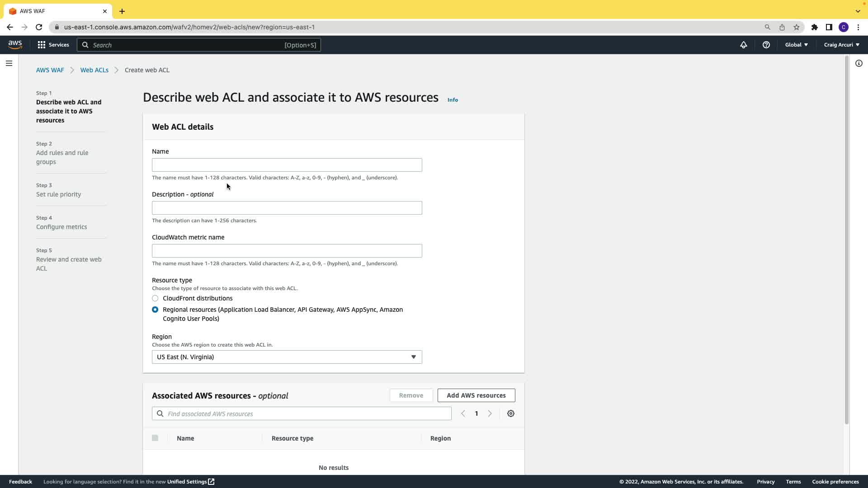
Task: Select Regional resources radio option
Action: 155,310
